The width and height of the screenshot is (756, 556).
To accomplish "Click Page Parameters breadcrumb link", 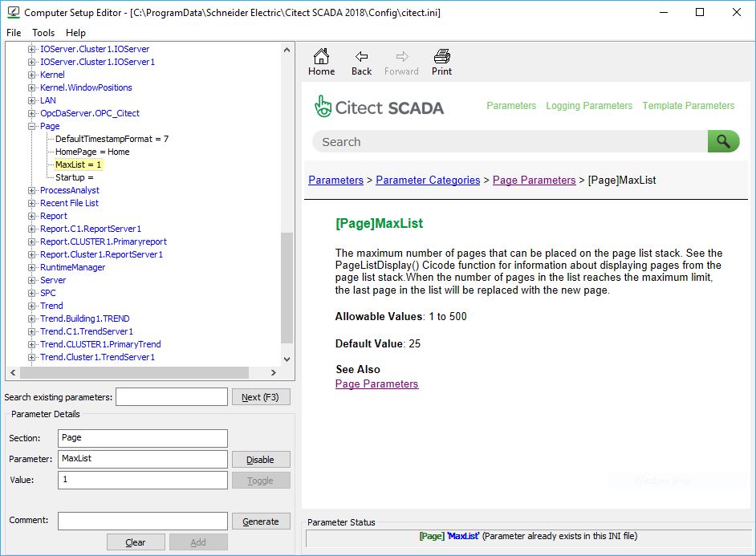I will [x=534, y=181].
